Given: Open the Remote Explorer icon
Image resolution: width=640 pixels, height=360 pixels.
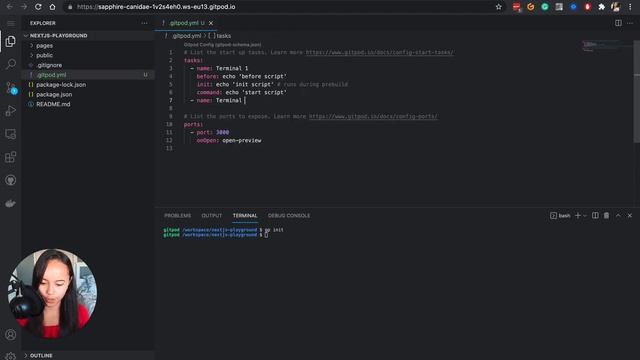Looking at the screenshot, I should pyautogui.click(x=11, y=134).
